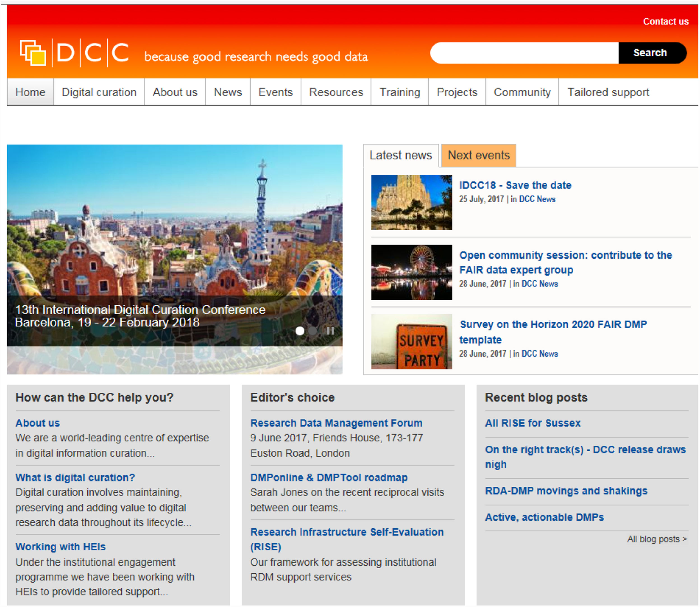This screenshot has height=607, width=700.
Task: Switch to the Next events tab
Action: tap(478, 155)
